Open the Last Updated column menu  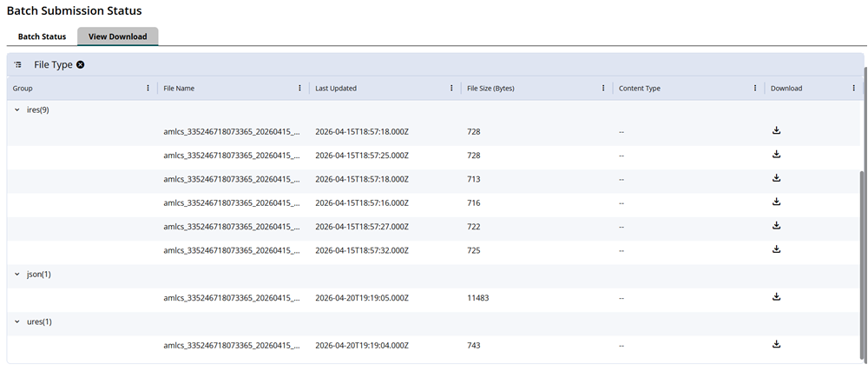(x=451, y=88)
